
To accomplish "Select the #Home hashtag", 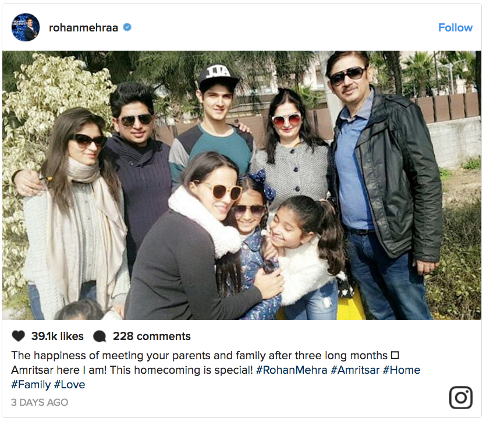I will pyautogui.click(x=401, y=370).
